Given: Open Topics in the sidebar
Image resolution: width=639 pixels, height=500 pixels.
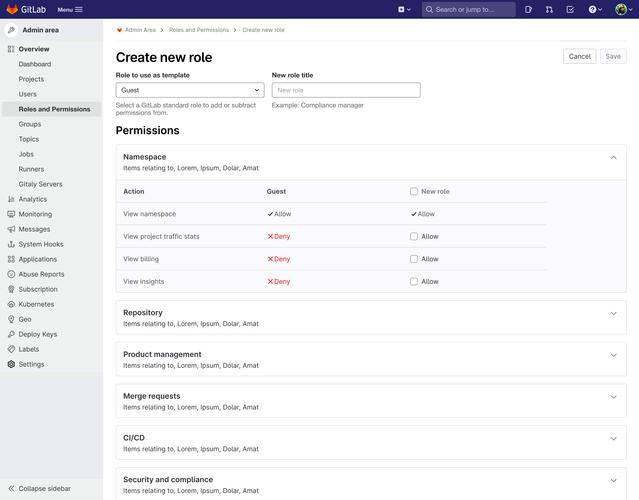Looking at the screenshot, I should (x=29, y=139).
